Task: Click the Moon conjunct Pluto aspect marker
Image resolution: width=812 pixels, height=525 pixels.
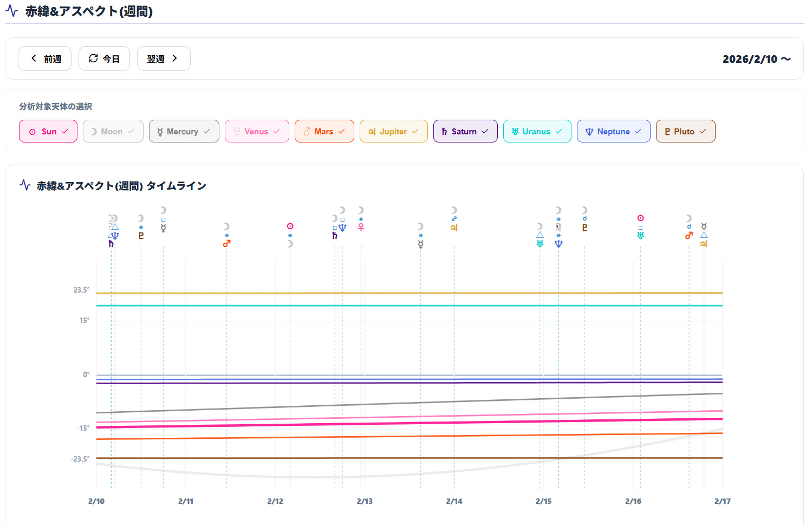Action: (584, 219)
